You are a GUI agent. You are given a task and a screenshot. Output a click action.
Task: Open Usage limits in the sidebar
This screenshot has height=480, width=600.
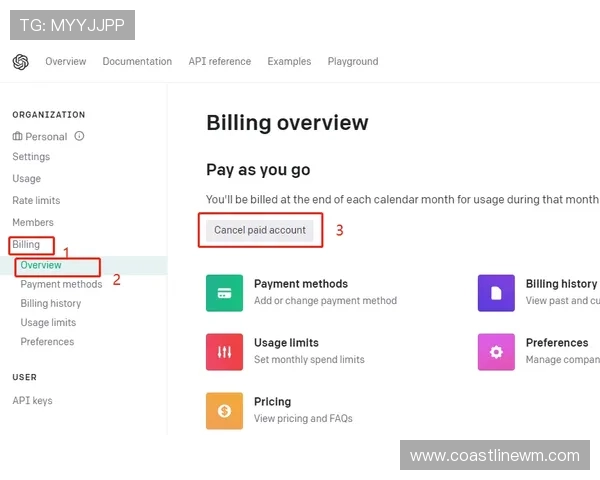coord(48,323)
